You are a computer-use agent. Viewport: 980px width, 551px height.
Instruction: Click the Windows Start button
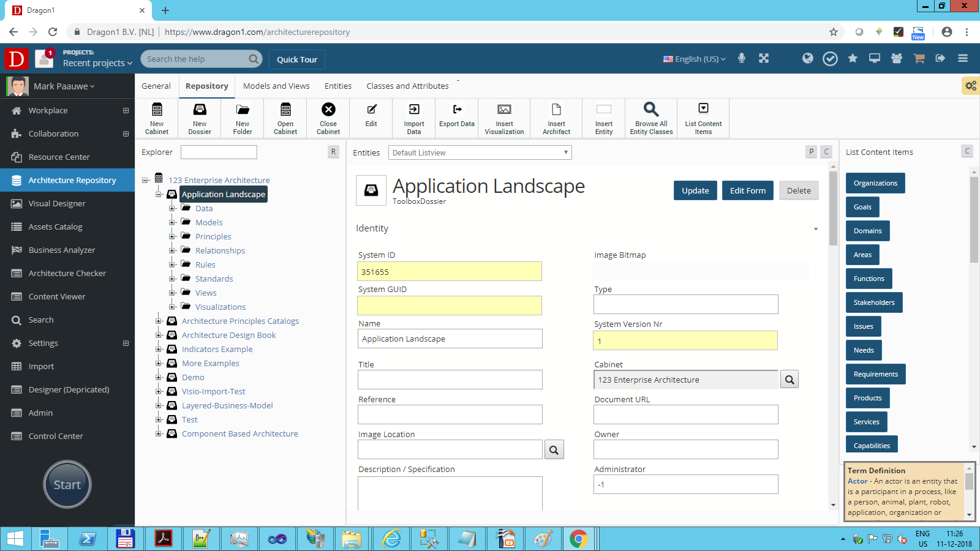(15, 539)
